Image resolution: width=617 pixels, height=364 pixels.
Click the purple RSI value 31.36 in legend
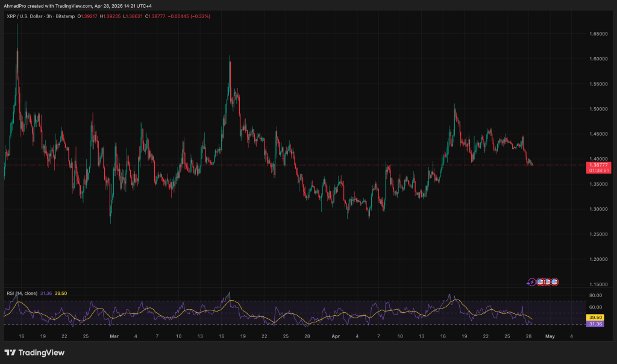[45, 293]
